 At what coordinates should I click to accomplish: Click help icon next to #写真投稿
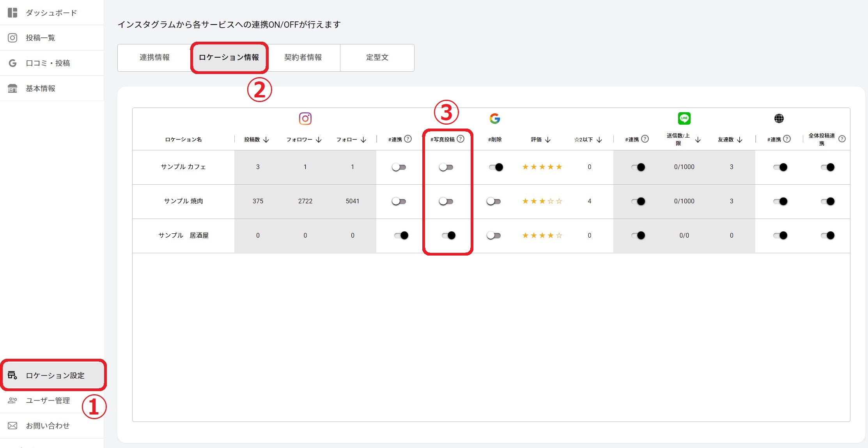pyautogui.click(x=461, y=139)
